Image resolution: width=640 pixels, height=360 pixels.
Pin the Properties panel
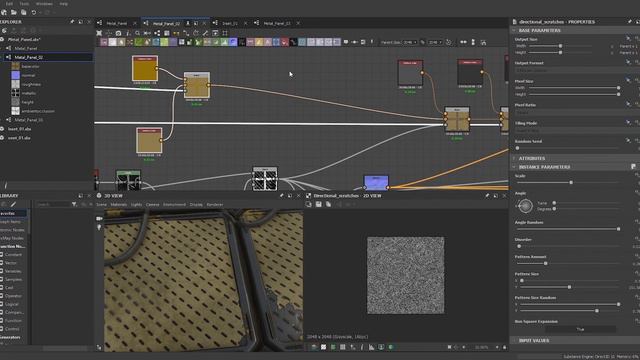click(x=629, y=22)
